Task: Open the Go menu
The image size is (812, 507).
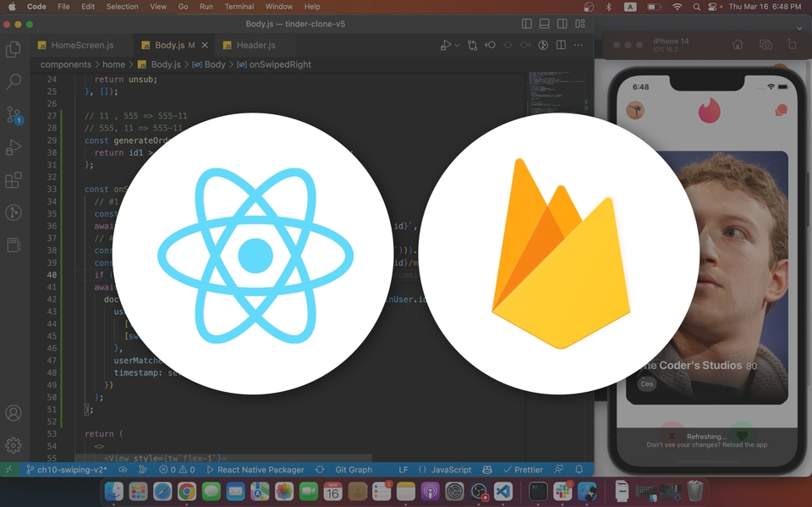Action: (x=183, y=7)
